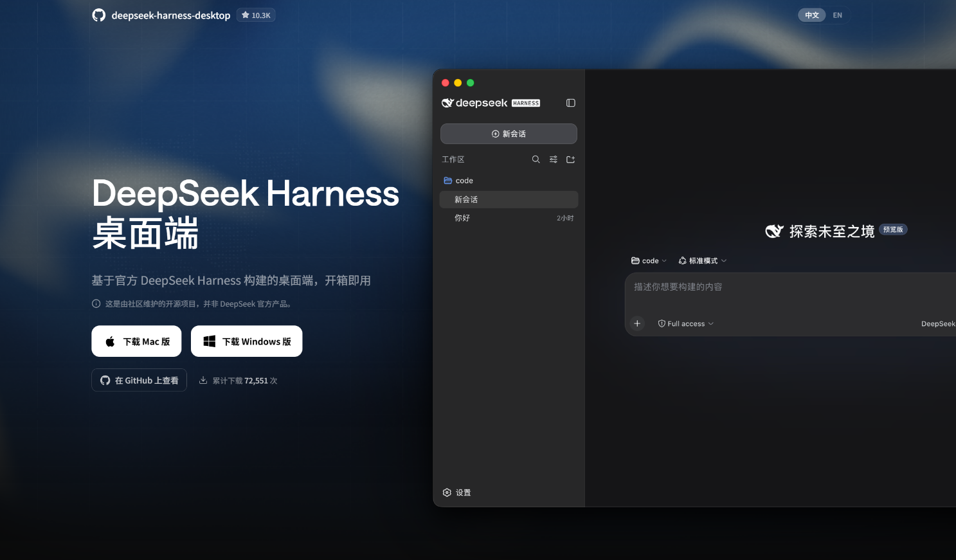Screen dimensions: 956x560
Task: Click the 开箱即用 subtitle text
Action: 348,280
